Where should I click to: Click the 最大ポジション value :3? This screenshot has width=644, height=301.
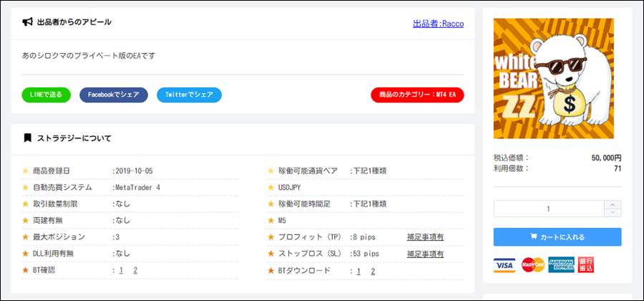pyautogui.click(x=115, y=236)
